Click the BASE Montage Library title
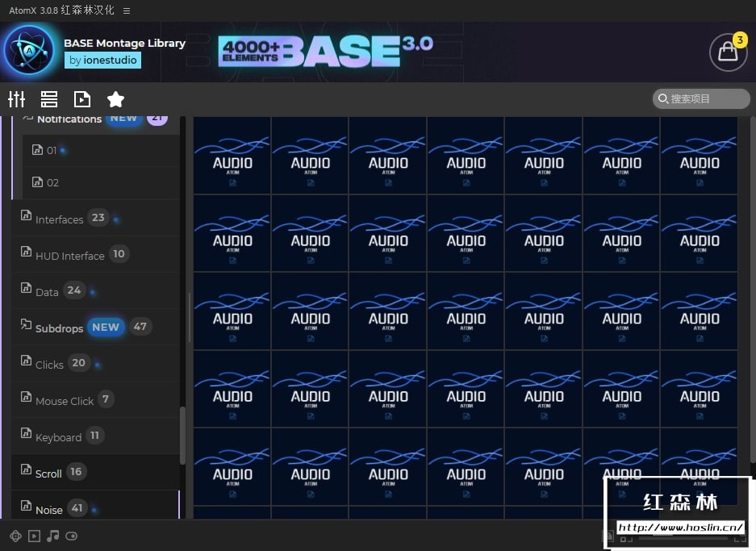 (x=124, y=44)
